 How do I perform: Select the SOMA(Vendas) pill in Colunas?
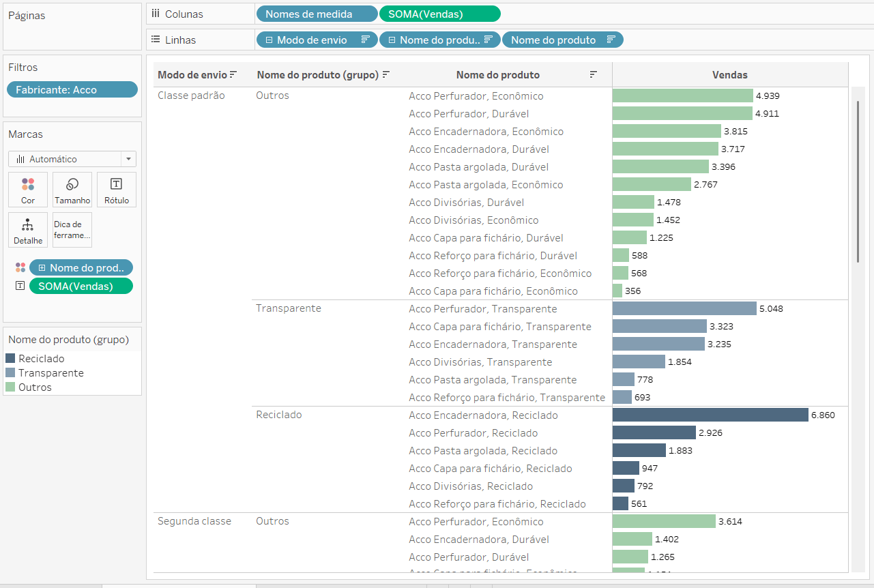[439, 14]
